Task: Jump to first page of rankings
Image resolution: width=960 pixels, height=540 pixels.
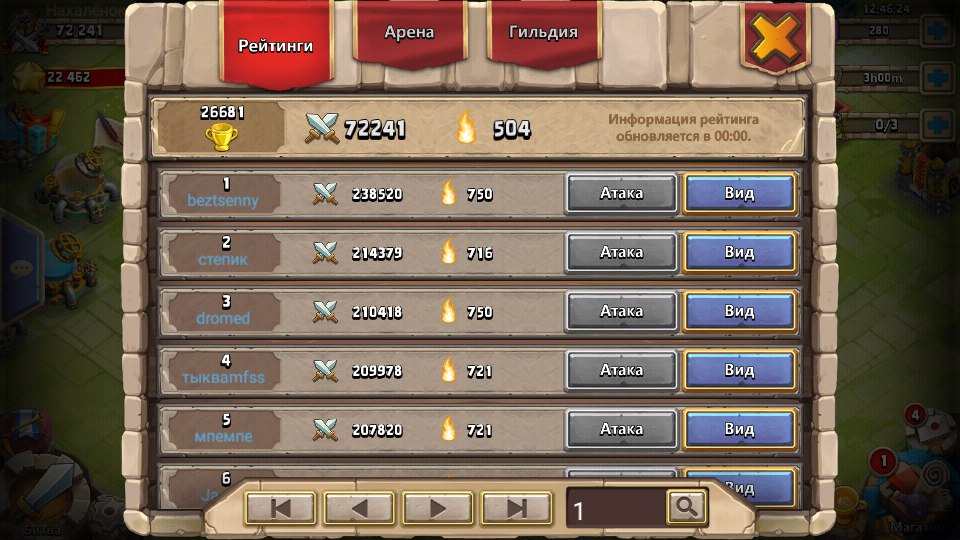Action: (x=280, y=508)
